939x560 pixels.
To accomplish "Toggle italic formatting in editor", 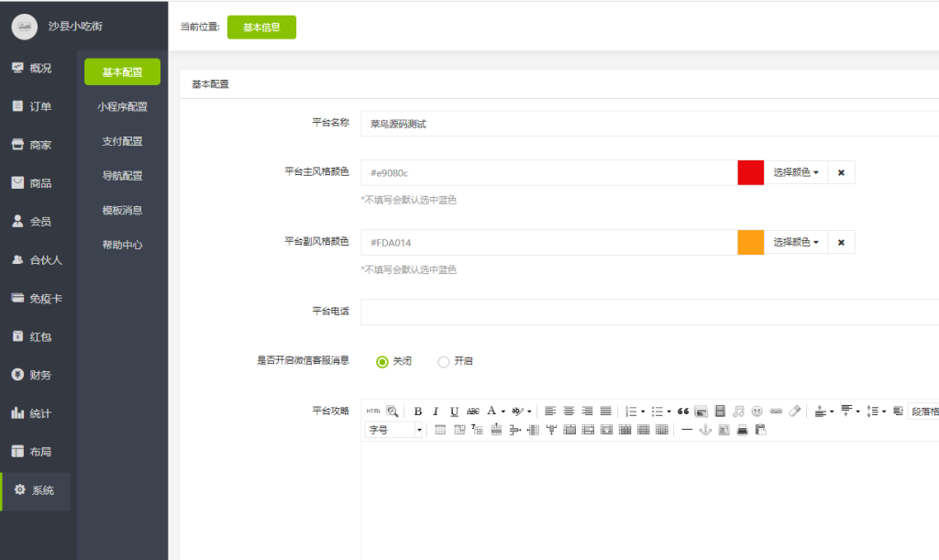I will click(x=436, y=411).
